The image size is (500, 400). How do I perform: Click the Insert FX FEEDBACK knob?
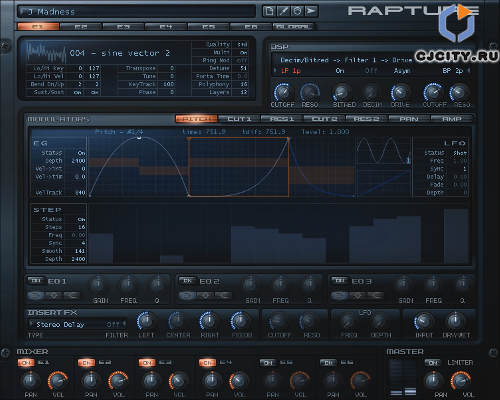[240, 321]
